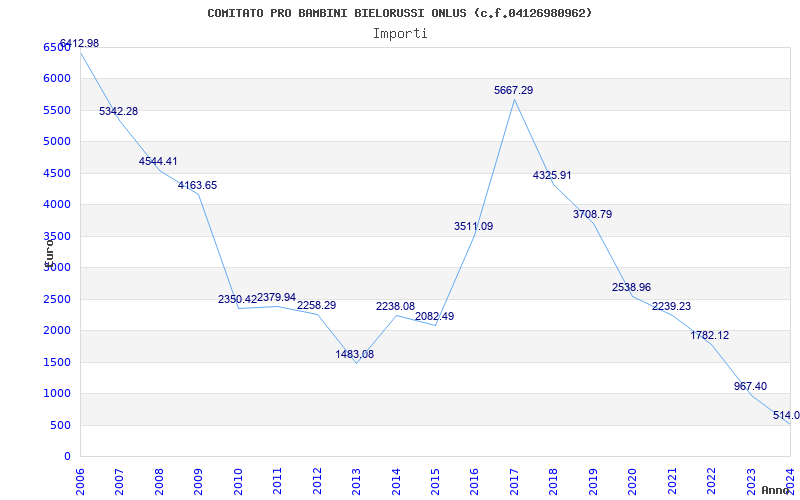
Task: Select year 2008 on the x-axis
Action: 159,481
